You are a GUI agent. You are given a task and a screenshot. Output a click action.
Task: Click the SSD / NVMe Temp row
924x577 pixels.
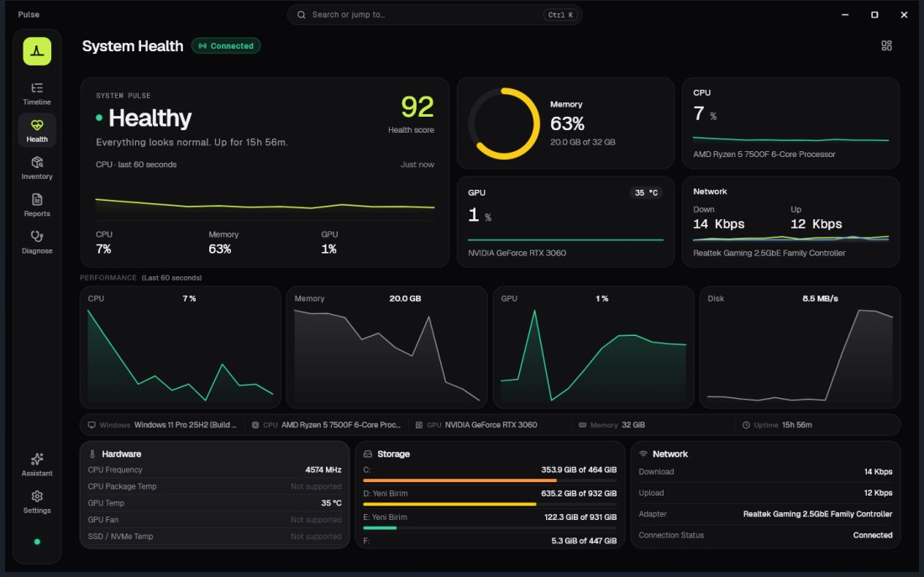214,537
